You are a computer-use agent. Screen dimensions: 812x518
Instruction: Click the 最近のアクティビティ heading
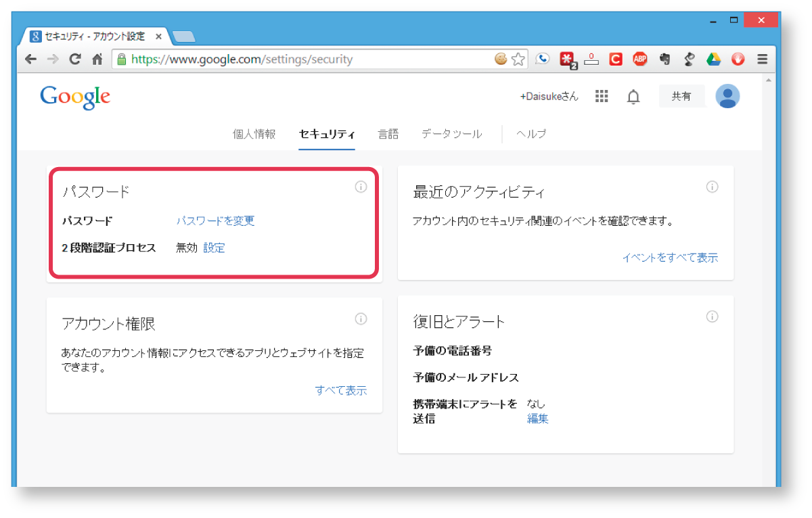[x=478, y=192]
